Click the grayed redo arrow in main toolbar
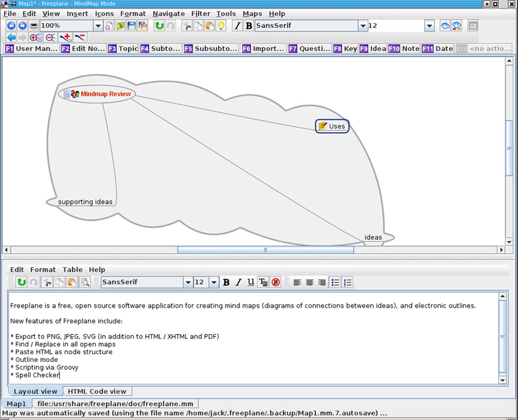518x420 pixels. 170,25
